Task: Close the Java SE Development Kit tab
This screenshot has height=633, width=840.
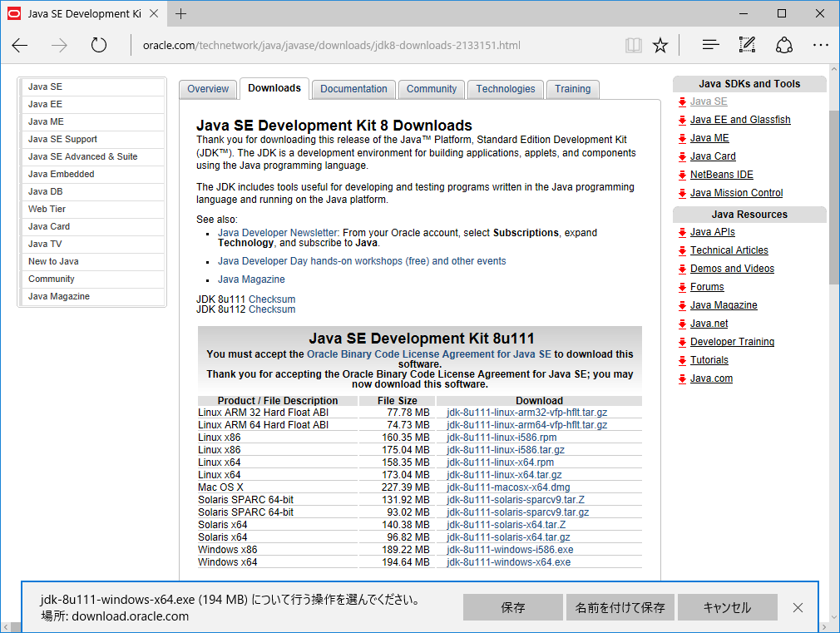Action: point(154,13)
